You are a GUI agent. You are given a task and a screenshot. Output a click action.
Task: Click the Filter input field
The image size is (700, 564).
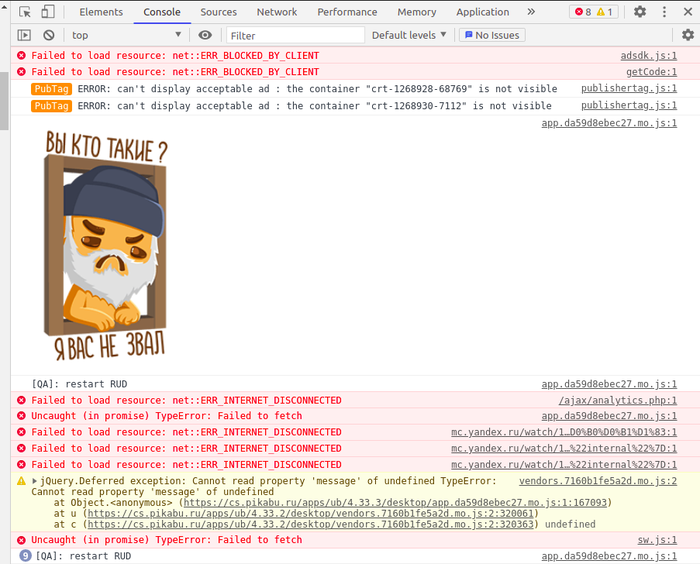[294, 35]
